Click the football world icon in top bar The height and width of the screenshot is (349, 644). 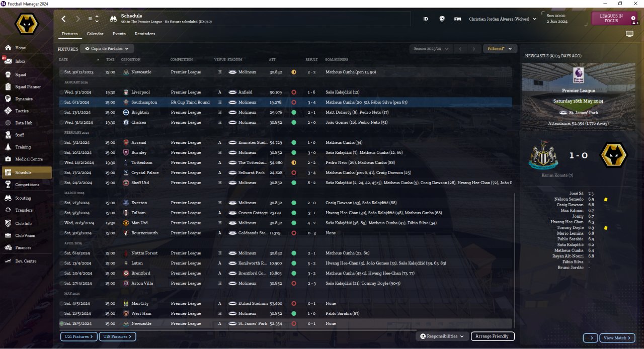click(x=442, y=19)
